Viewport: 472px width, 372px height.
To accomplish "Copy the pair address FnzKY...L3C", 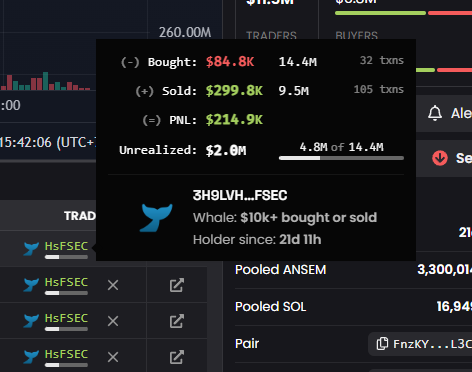I will tap(382, 344).
